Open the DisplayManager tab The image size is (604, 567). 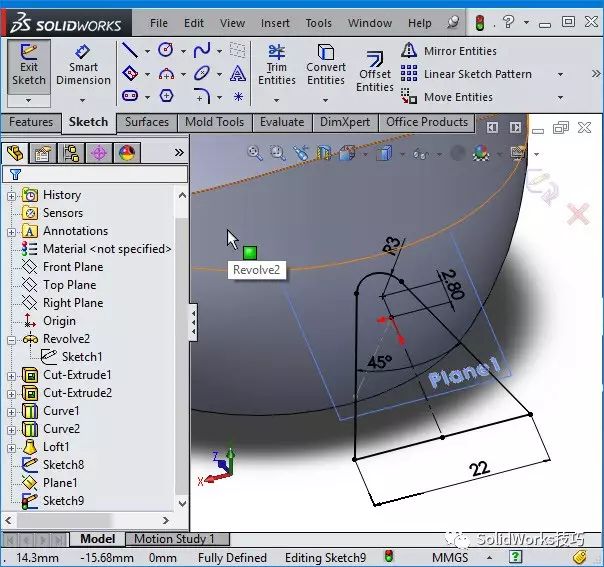127,153
